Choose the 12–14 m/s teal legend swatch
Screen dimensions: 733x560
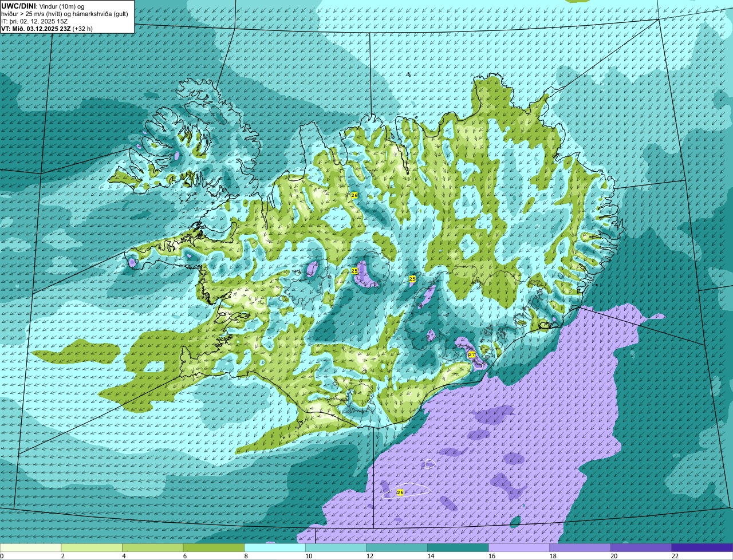pos(397,548)
